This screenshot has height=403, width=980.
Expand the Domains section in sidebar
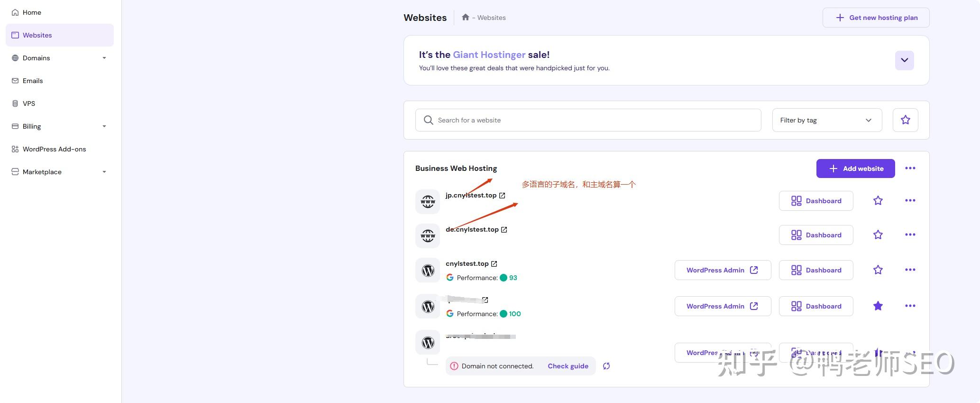(x=105, y=58)
